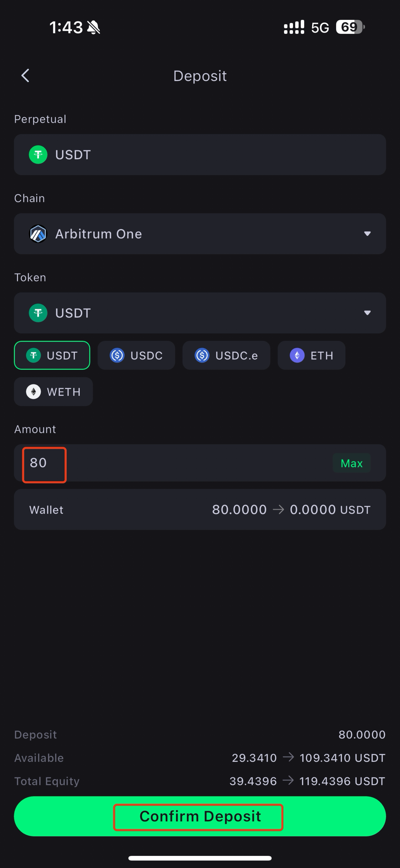Open the Token dropdown arrow
The image size is (400, 868).
click(367, 313)
